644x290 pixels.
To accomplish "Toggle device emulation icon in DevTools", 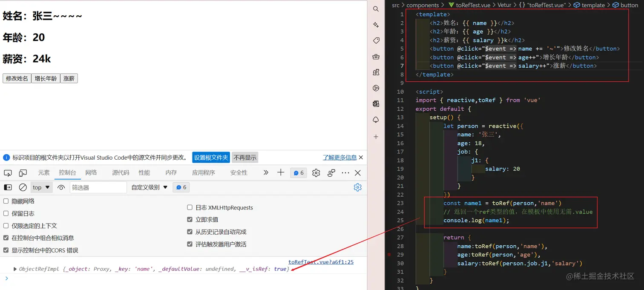I will click(x=23, y=173).
